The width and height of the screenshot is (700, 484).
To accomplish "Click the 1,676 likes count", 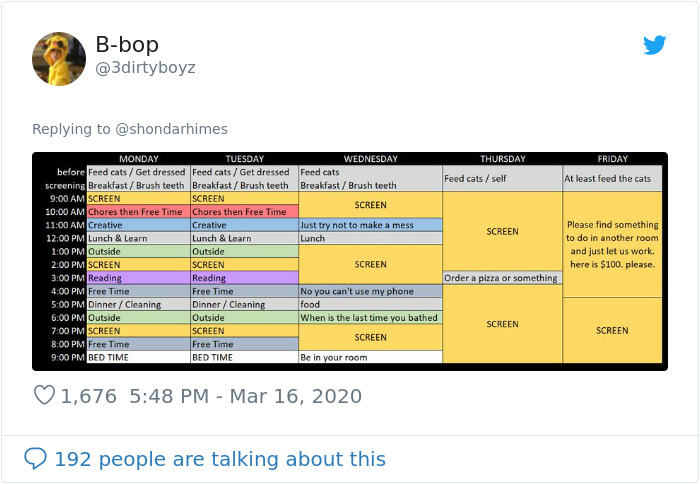I will point(89,396).
